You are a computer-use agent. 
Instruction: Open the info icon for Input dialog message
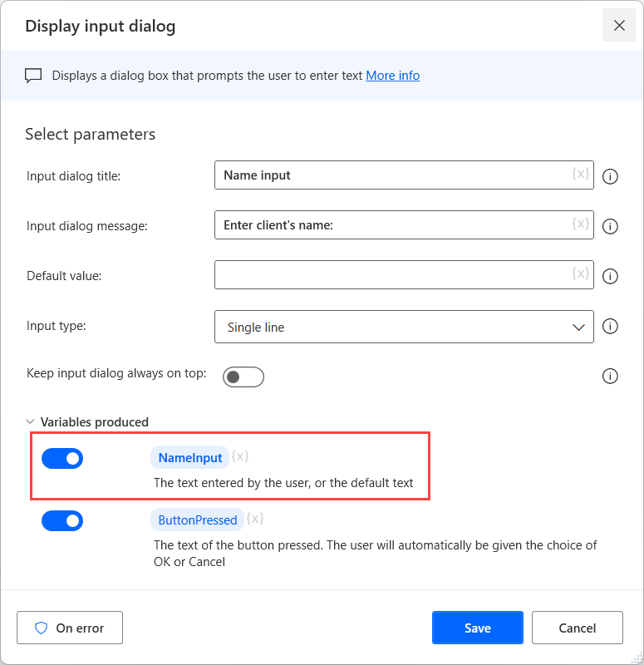(x=610, y=226)
